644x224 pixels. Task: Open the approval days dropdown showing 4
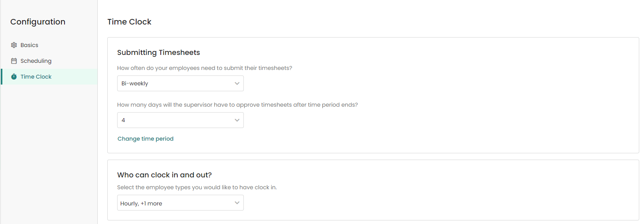point(174,120)
